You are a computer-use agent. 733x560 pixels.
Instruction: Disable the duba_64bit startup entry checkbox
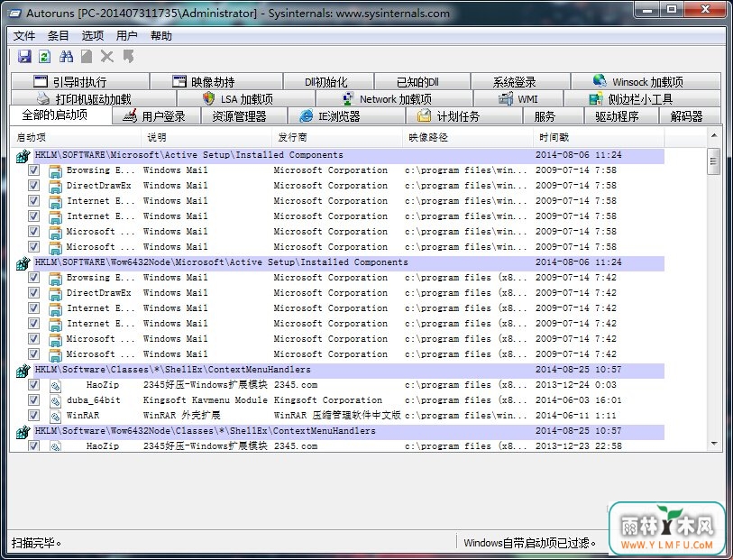tap(33, 400)
